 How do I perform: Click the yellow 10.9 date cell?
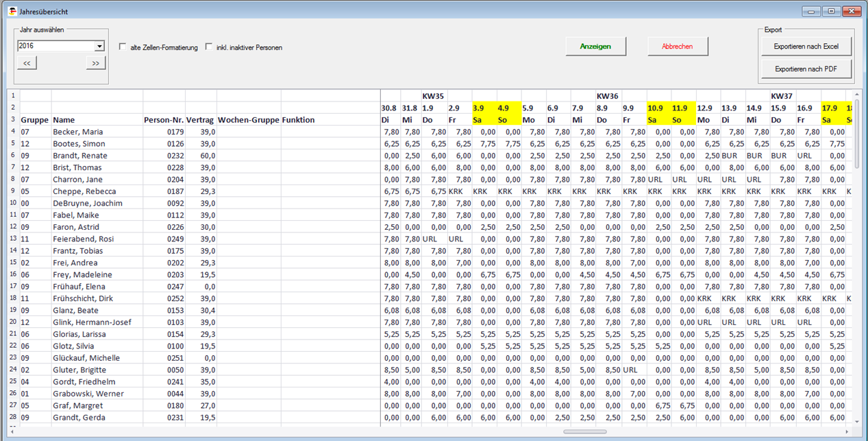[x=658, y=108]
